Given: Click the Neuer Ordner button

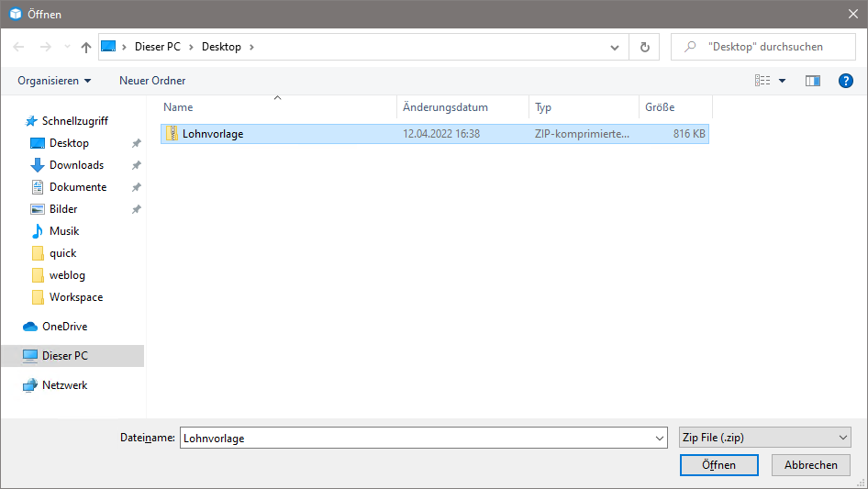Looking at the screenshot, I should coord(152,81).
